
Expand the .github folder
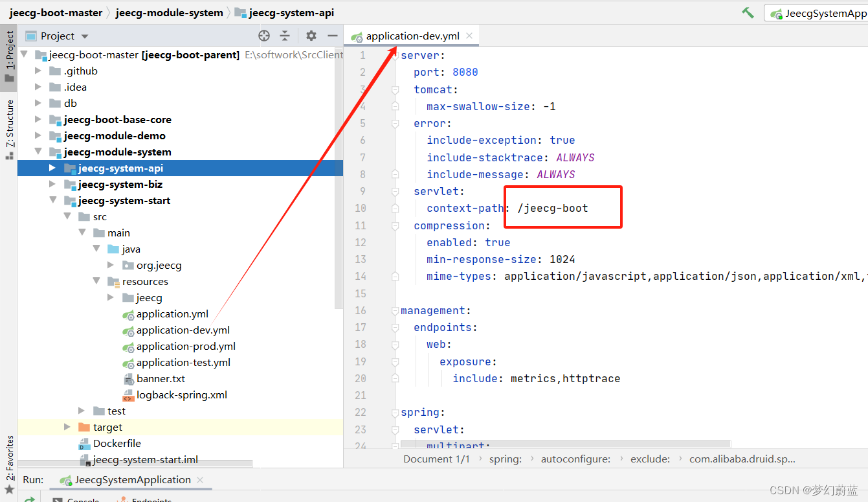38,71
